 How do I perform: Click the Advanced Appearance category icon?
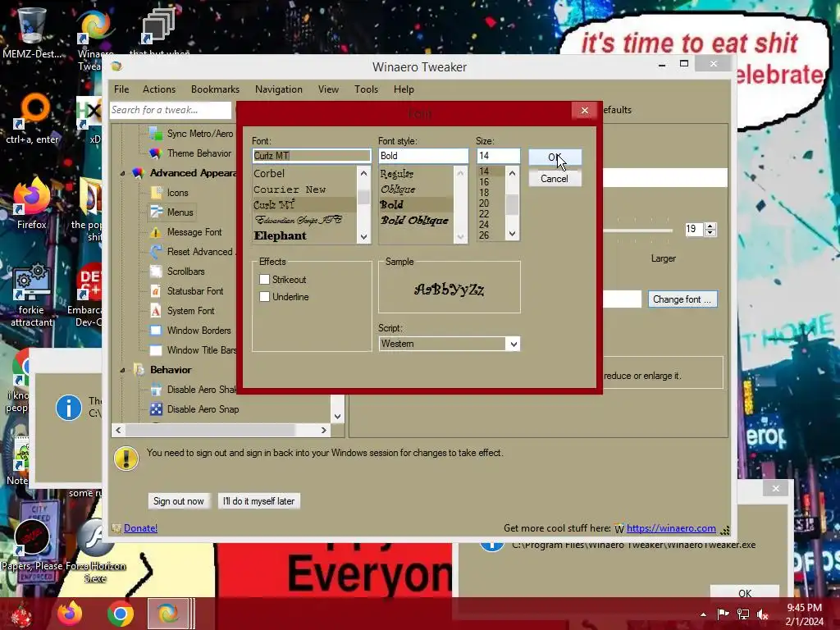pos(138,173)
